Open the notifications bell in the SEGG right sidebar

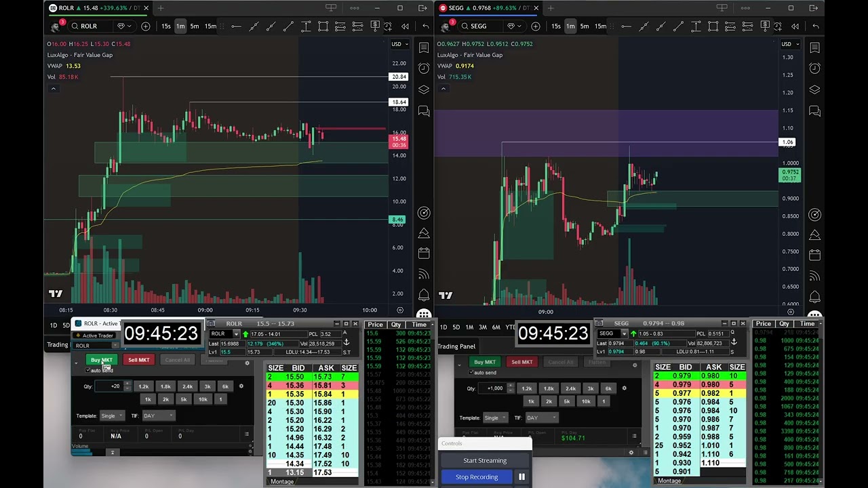814,296
